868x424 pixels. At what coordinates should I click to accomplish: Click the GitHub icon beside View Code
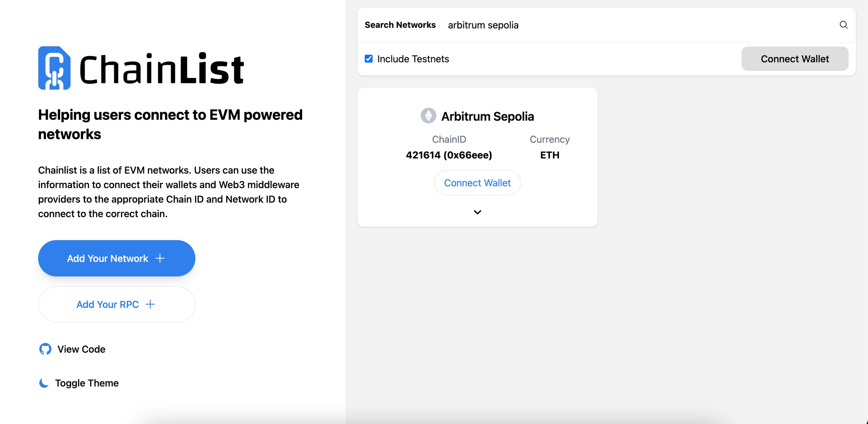tap(45, 349)
